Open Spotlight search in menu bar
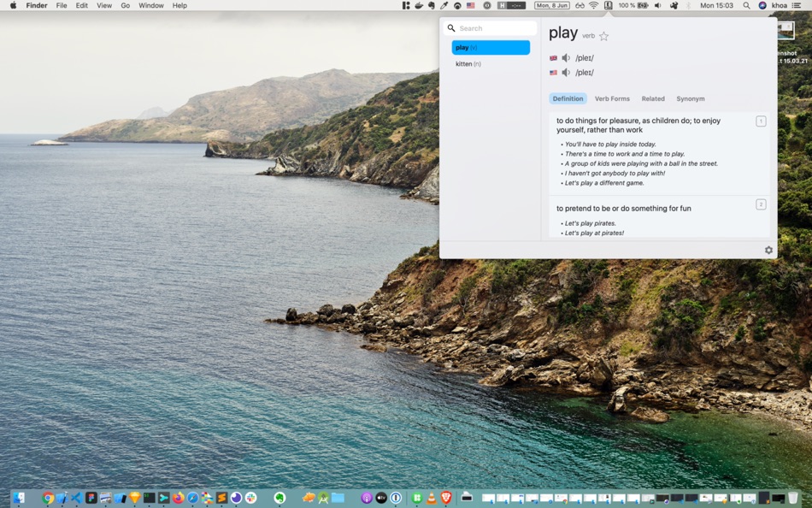 click(746, 5)
